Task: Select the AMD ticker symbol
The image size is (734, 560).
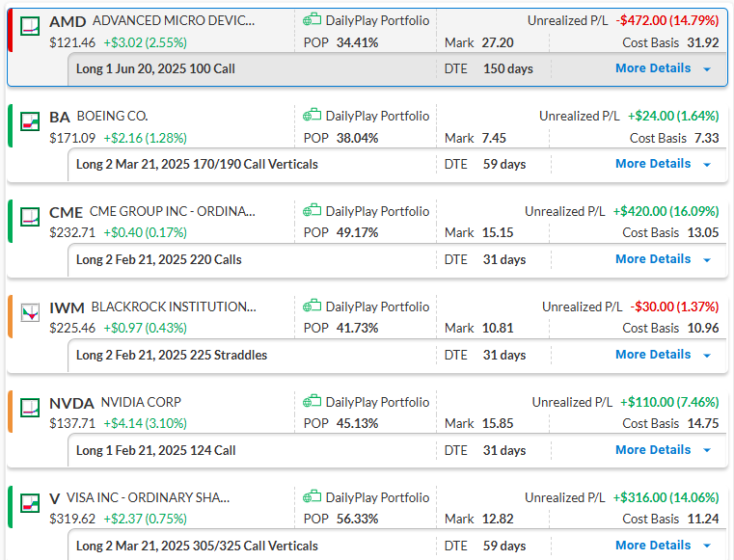Action: (68, 21)
